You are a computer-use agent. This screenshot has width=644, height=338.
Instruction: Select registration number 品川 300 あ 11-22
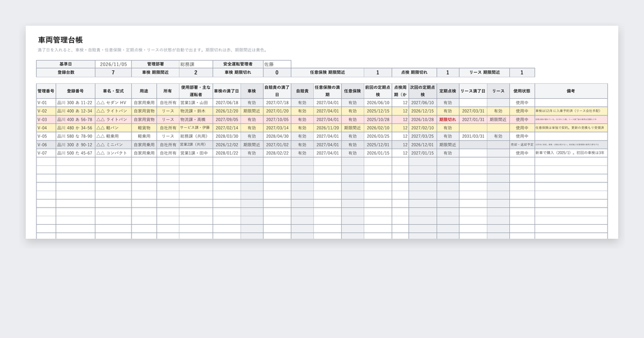tap(76, 102)
